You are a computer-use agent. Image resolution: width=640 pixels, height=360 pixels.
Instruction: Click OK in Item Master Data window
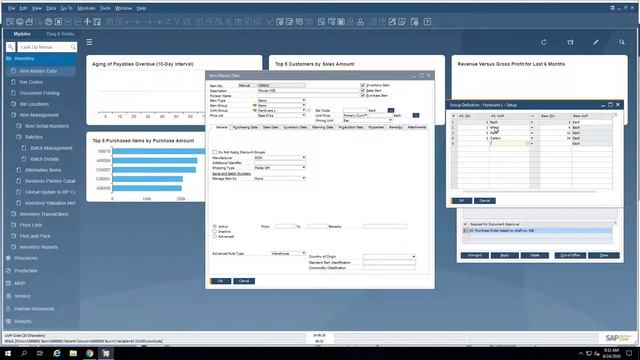(x=220, y=281)
